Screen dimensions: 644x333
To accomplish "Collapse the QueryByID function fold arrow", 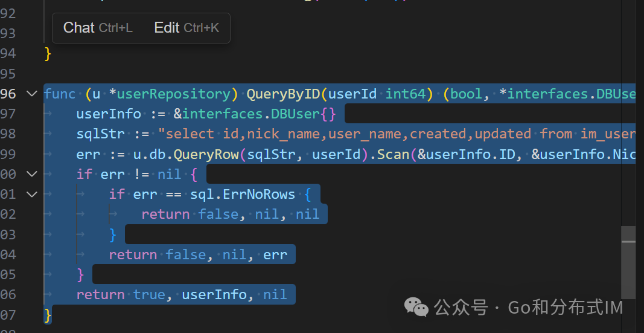I will point(32,94).
